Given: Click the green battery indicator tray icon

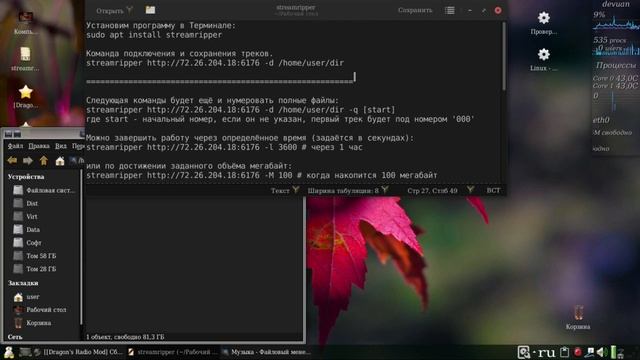Looking at the screenshot, I should point(614,352).
